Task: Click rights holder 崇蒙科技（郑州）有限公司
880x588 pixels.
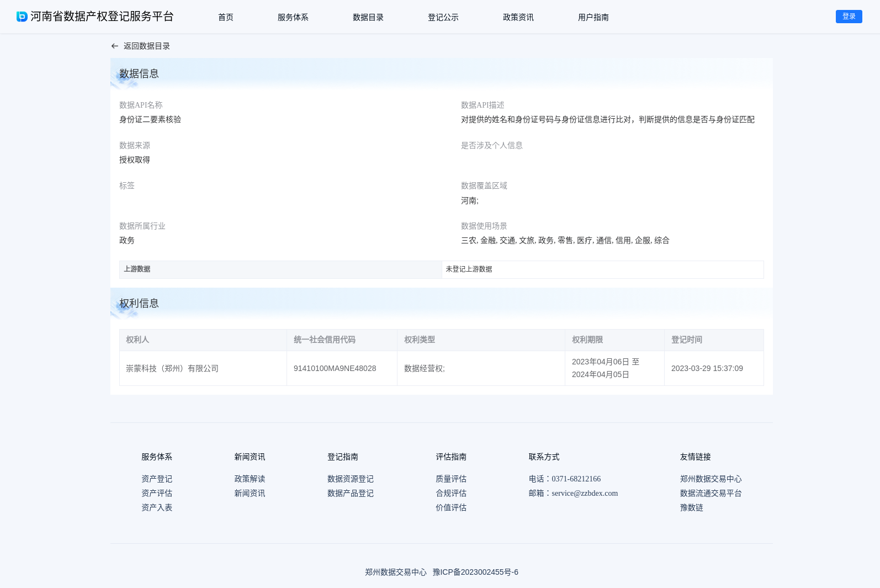Action: pos(172,368)
